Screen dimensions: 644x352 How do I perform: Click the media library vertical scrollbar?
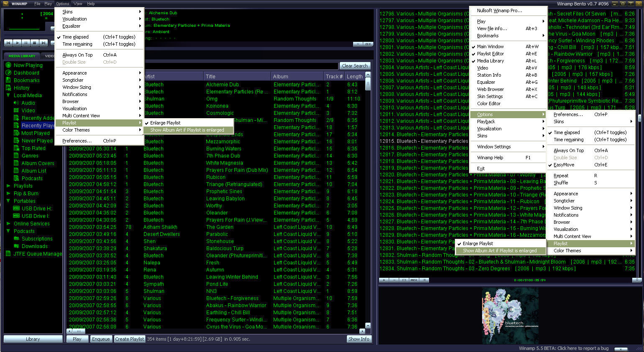(x=368, y=200)
